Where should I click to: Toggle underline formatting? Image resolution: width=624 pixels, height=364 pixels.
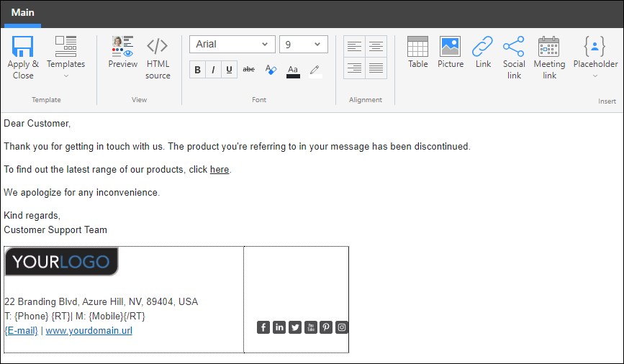pyautogui.click(x=229, y=70)
